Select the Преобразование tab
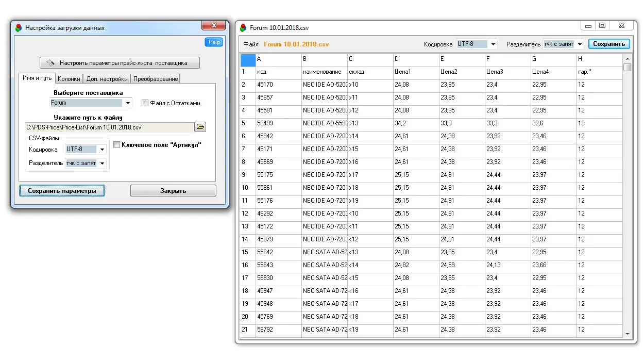Screen dimensions: 644x361 coord(156,79)
